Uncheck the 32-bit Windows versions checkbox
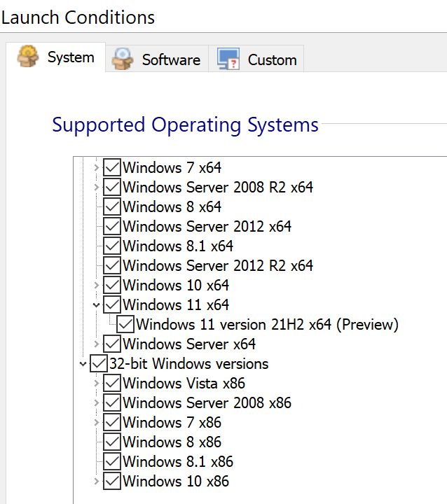447x504 pixels. 99,363
